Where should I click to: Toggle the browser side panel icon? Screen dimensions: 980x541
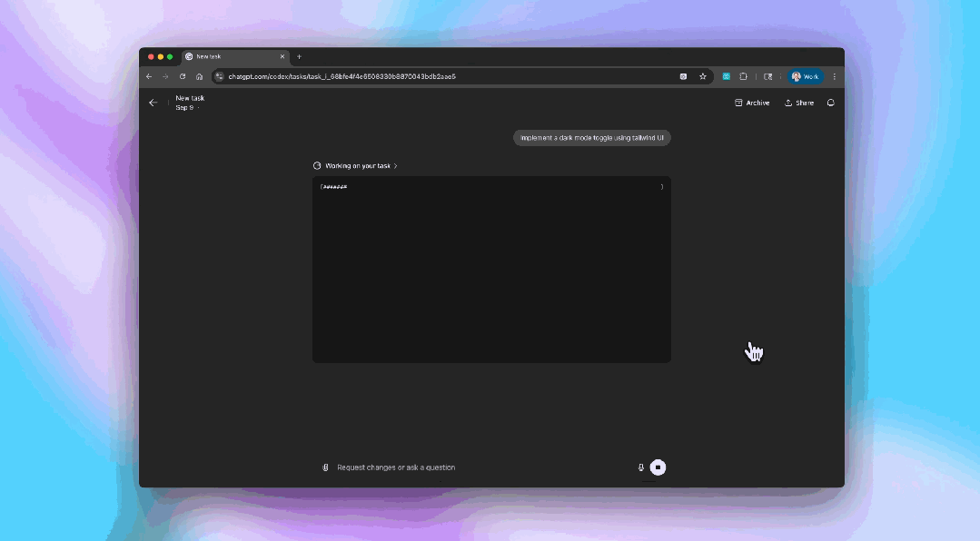767,76
